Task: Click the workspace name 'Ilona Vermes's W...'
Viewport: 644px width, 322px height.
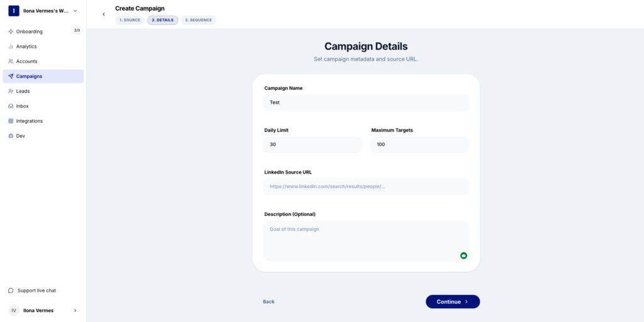Action: [46, 11]
